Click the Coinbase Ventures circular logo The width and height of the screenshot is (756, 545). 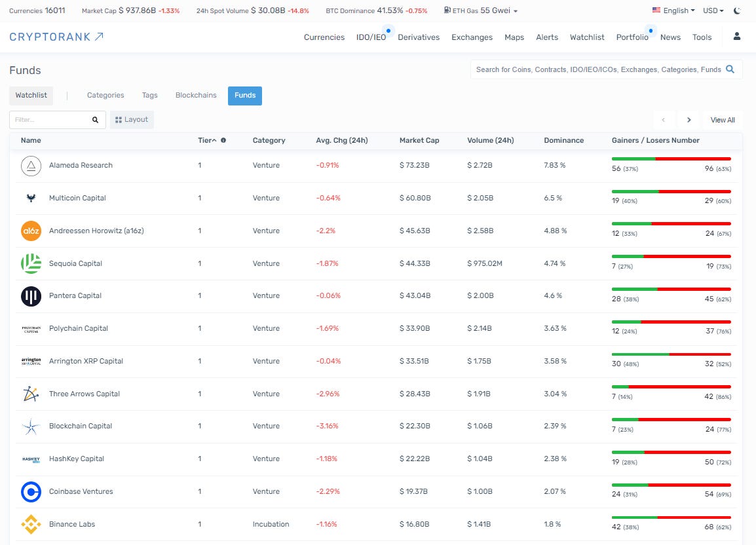point(31,491)
